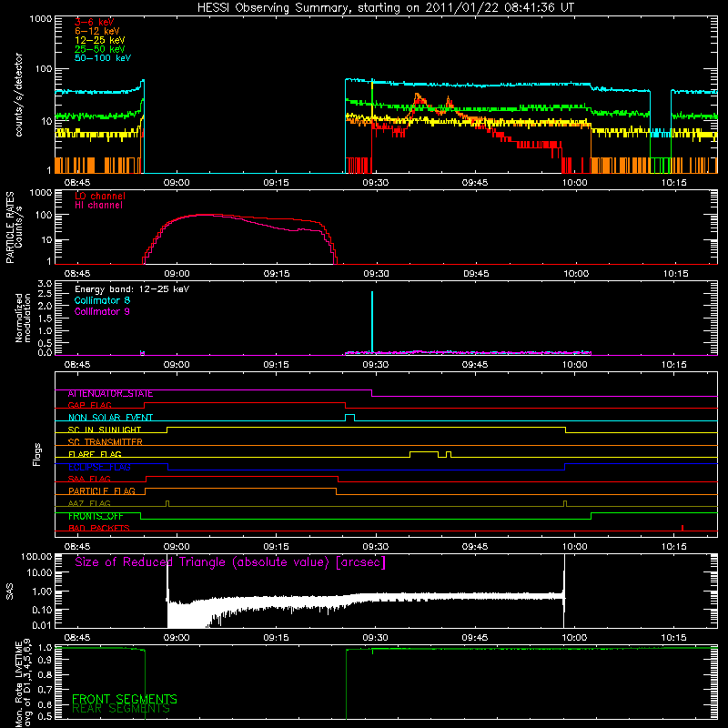Select the GAP_FLAG label

click(x=89, y=405)
